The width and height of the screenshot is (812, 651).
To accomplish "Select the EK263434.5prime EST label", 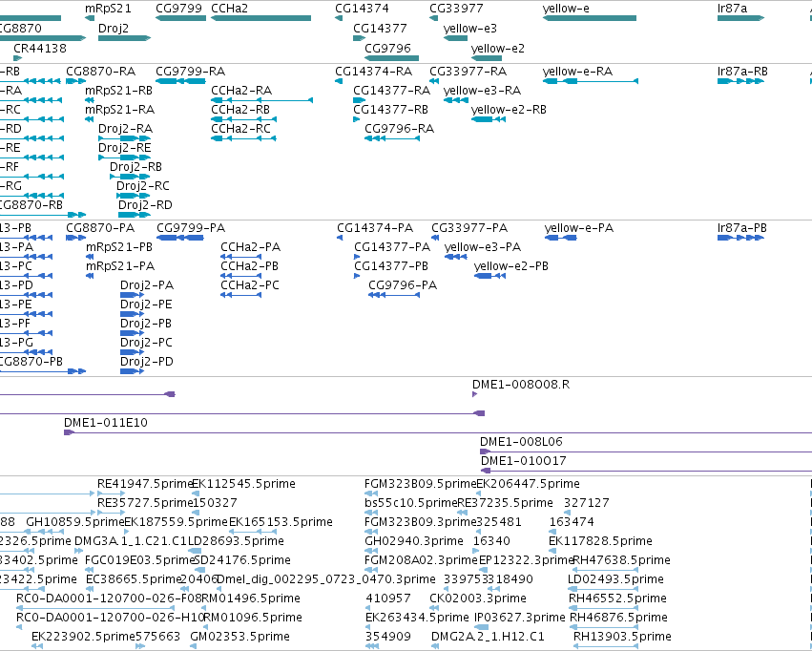I will (417, 617).
